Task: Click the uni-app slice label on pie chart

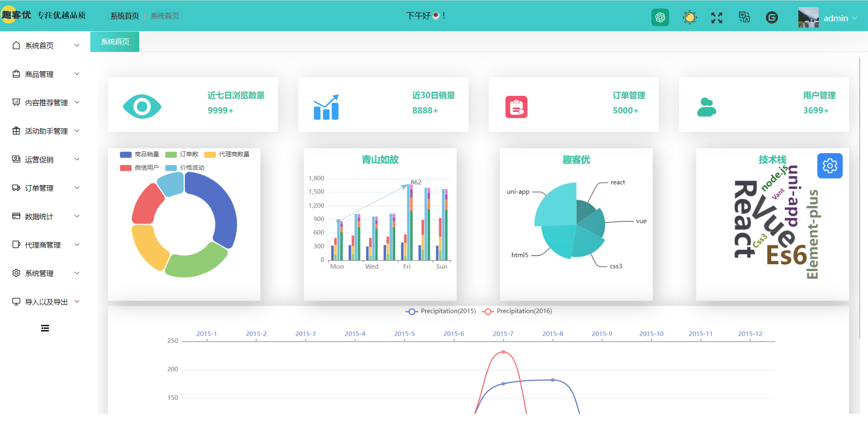Action: (518, 192)
